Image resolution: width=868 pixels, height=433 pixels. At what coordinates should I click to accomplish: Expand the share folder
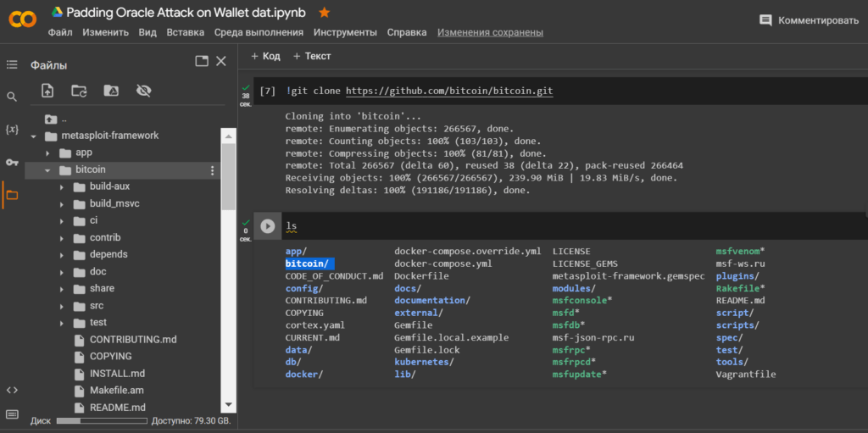point(62,289)
